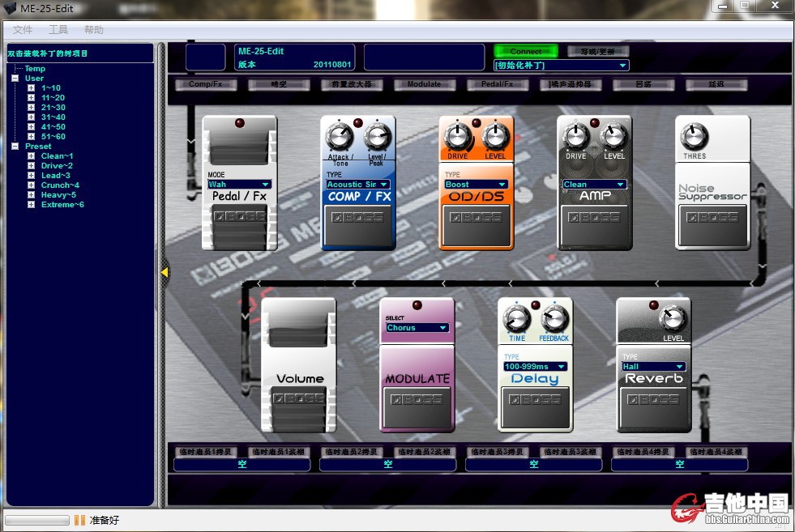Image resolution: width=795 pixels, height=532 pixels.
Task: Click the red LED on the COMP / FX pedal
Action: 358,122
